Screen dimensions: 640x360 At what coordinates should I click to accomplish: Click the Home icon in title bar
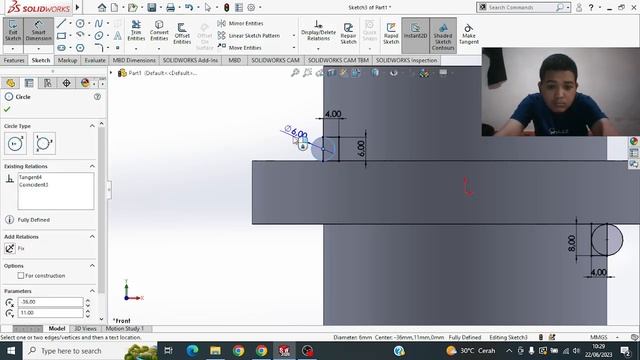[x=102, y=7]
